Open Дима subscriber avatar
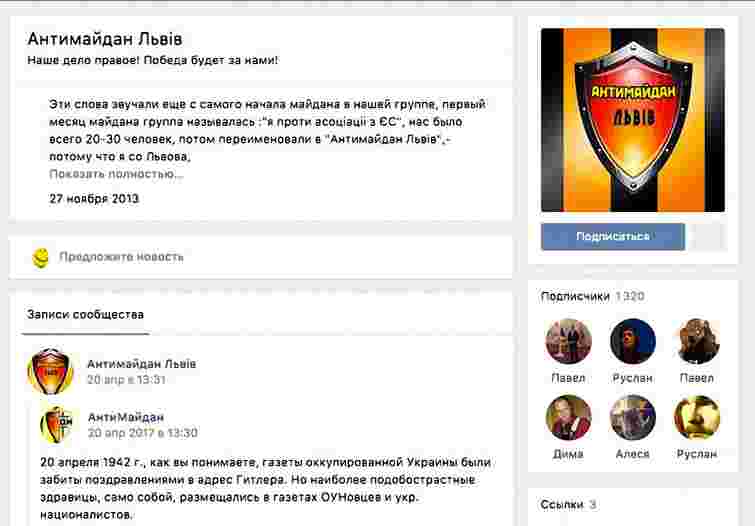Image resolution: width=755 pixels, height=526 pixels. click(x=568, y=418)
